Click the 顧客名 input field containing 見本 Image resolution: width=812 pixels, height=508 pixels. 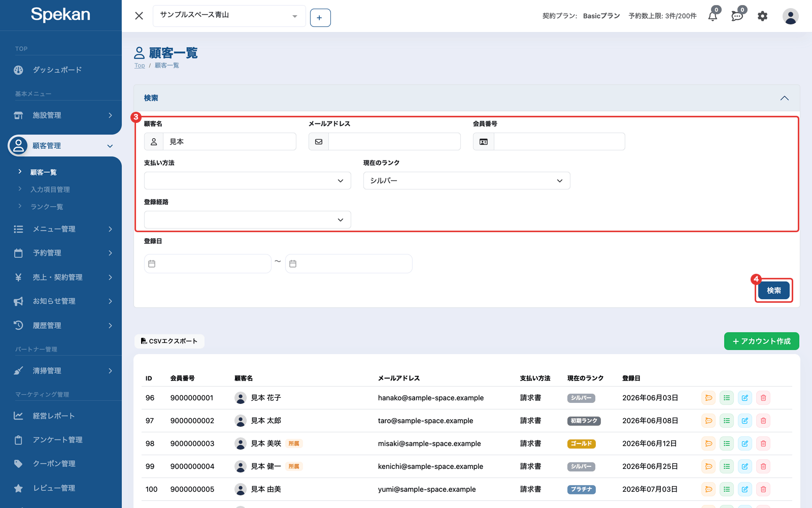coord(229,142)
